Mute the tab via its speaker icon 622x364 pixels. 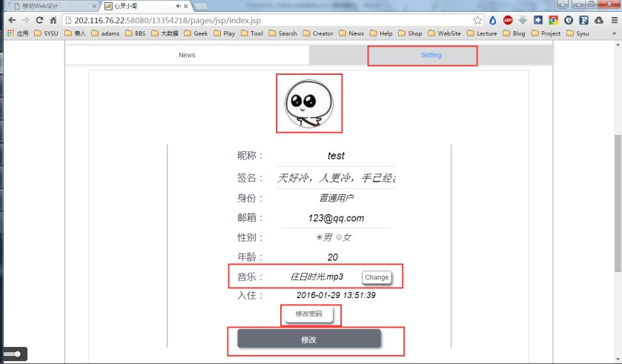(178, 6)
